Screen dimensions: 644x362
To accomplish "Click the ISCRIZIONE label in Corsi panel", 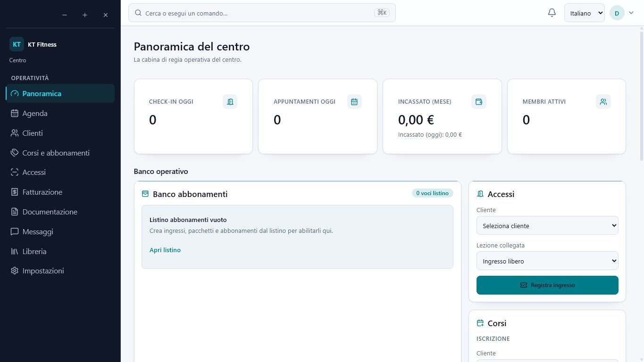I will (493, 338).
